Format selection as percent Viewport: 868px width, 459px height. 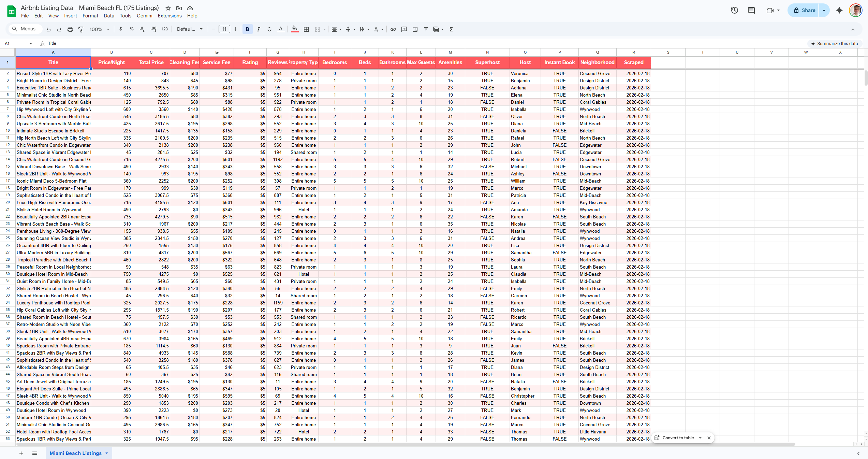click(x=131, y=29)
